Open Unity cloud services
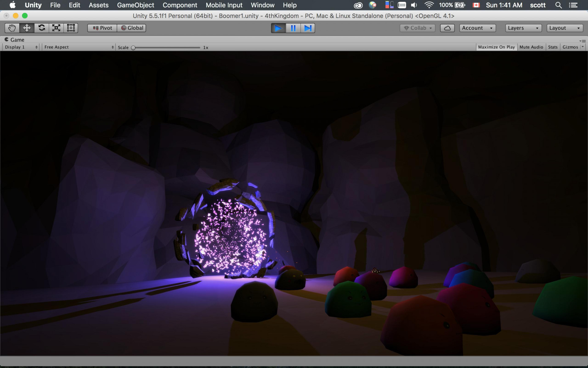The width and height of the screenshot is (588, 368). pos(447,28)
